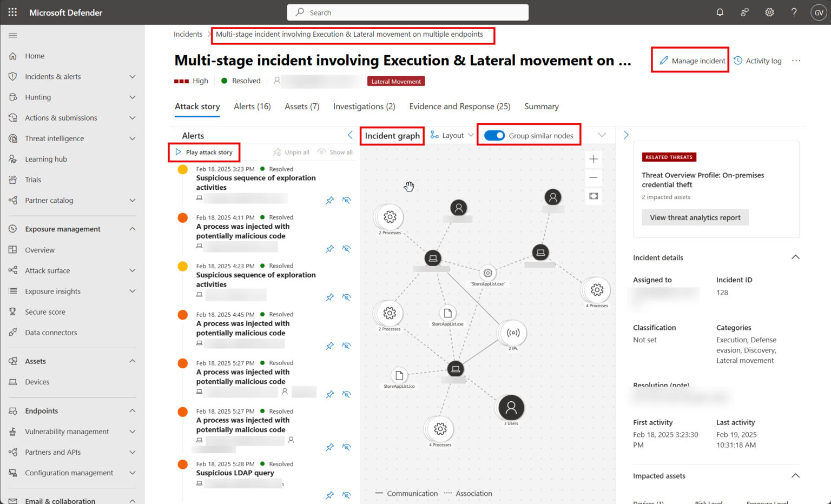The image size is (831, 504).
Task: Click View threat analytics report
Action: point(695,217)
